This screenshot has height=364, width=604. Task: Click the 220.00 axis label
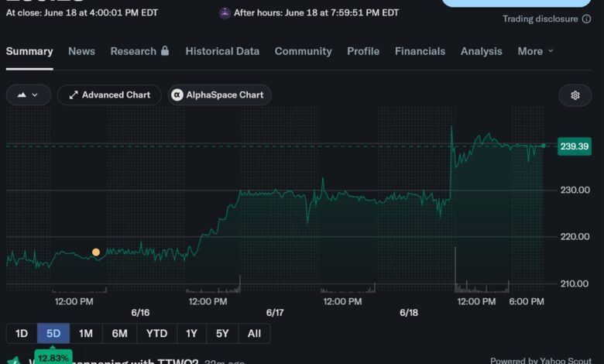[x=575, y=236]
